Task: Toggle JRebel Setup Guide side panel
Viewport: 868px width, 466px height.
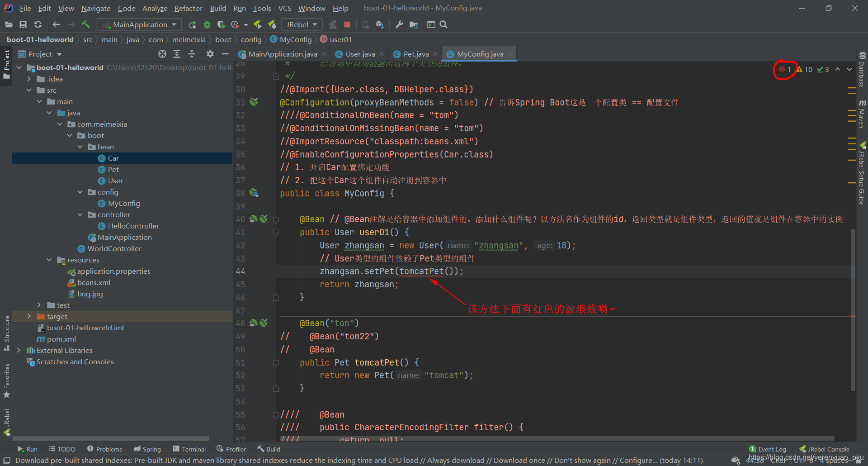Action: coord(862,174)
